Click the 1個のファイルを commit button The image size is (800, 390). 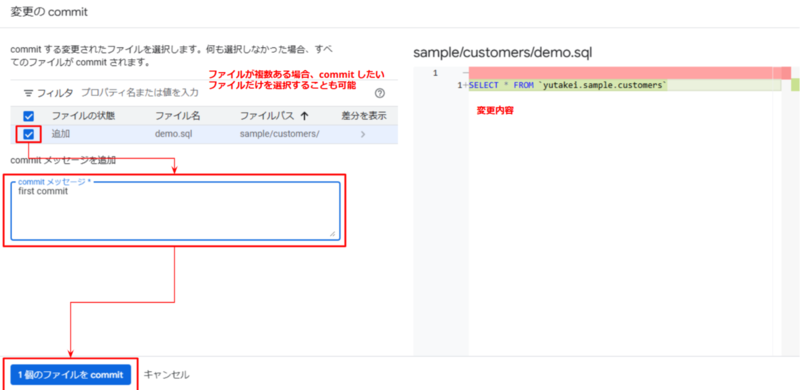point(71,375)
